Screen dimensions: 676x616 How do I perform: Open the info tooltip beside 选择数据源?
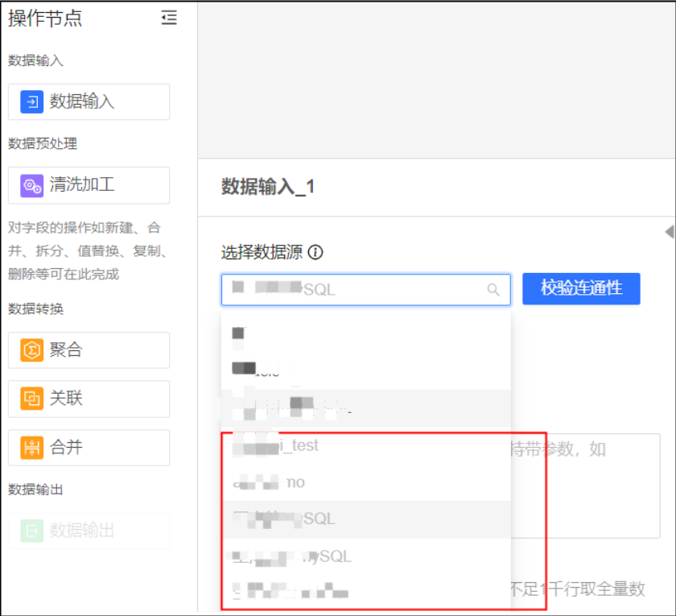pos(315,253)
